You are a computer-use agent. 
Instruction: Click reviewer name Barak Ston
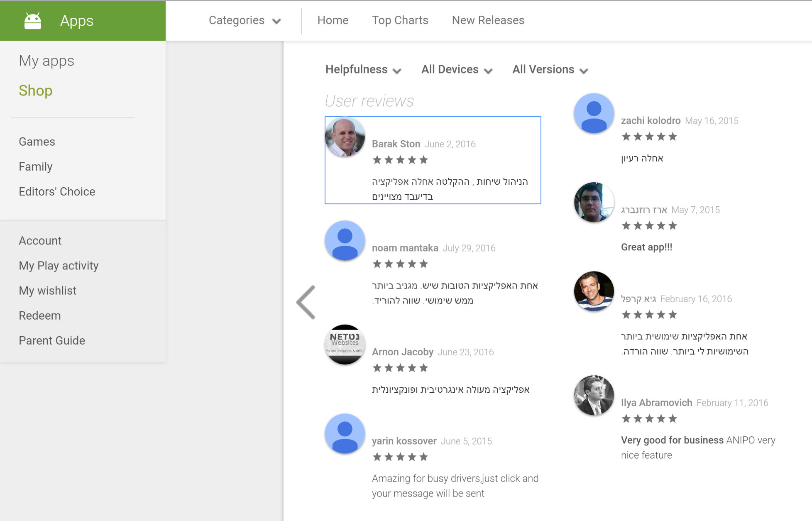pos(396,144)
